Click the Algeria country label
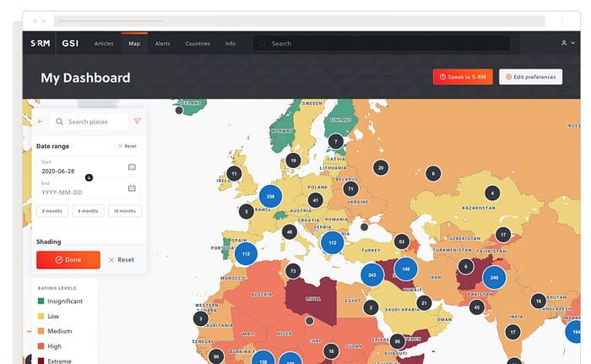 click(x=262, y=294)
